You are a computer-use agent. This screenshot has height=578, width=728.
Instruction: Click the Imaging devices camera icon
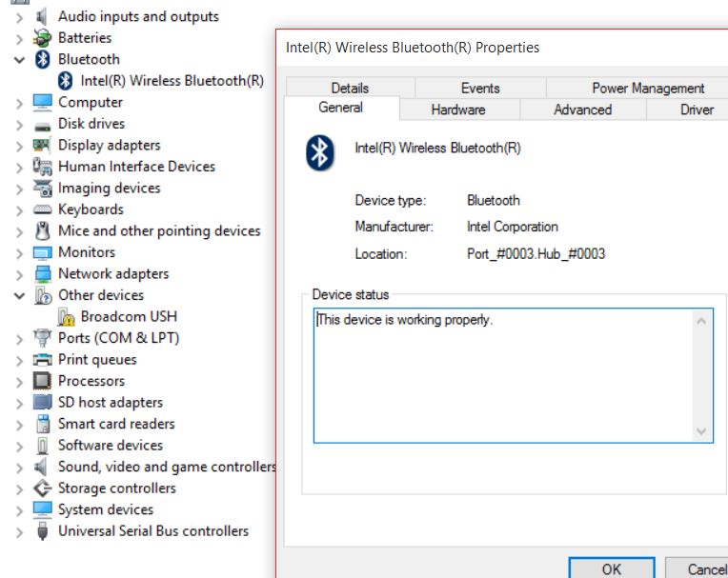click(x=42, y=188)
